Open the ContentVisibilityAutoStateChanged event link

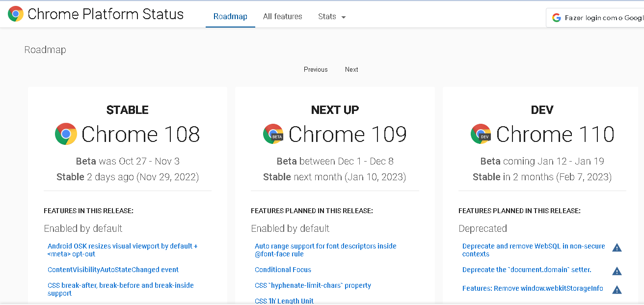[x=113, y=270]
